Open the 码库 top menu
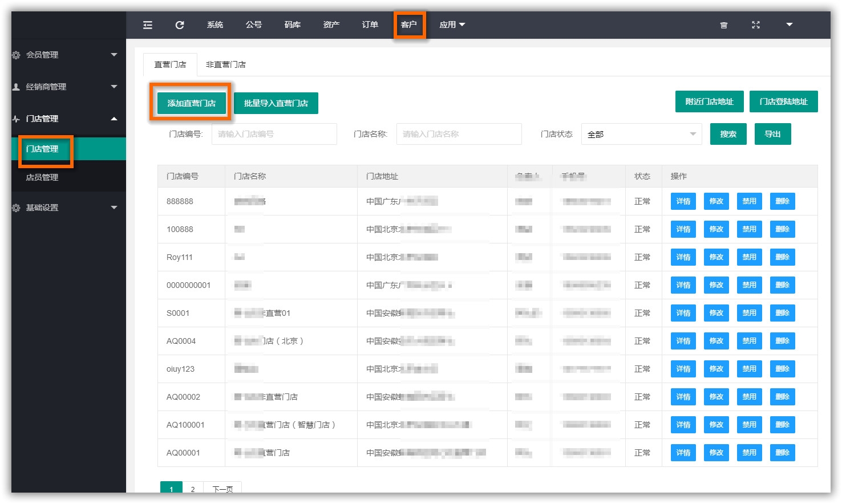 pyautogui.click(x=293, y=25)
